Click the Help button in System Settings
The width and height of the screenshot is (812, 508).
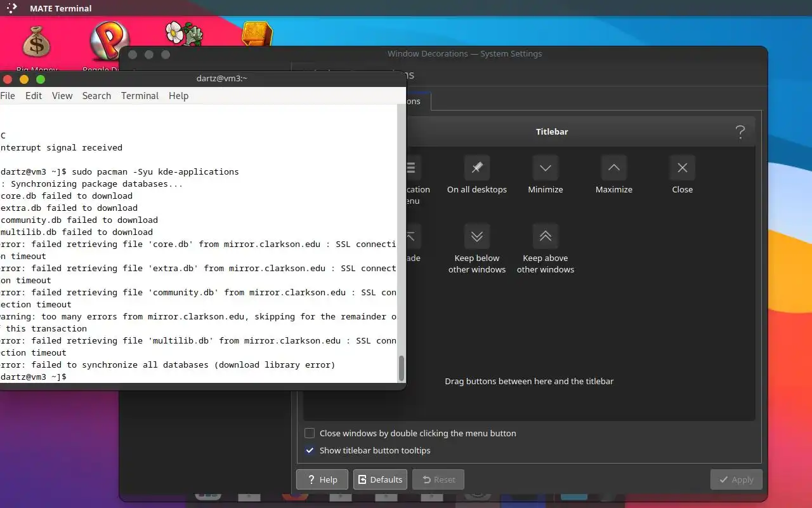(x=322, y=479)
